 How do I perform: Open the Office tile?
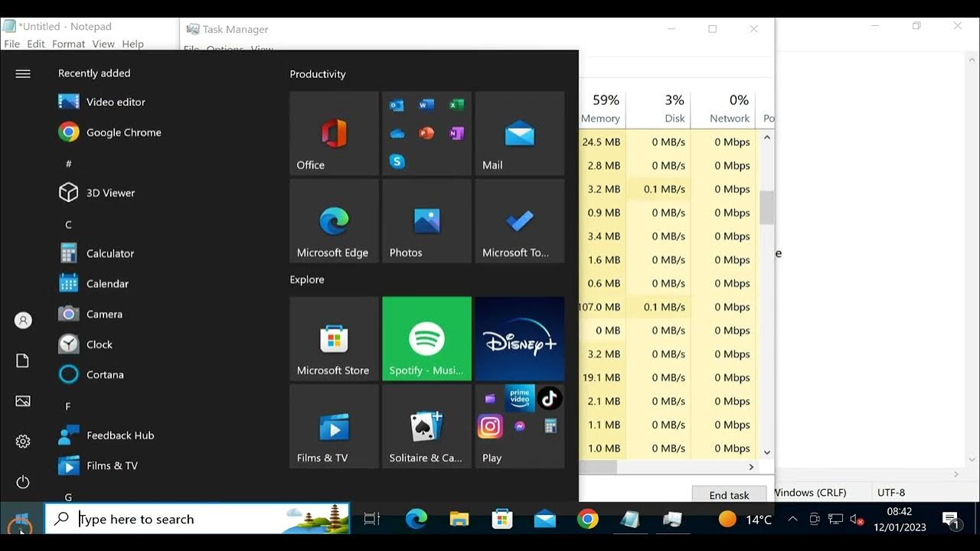(334, 133)
